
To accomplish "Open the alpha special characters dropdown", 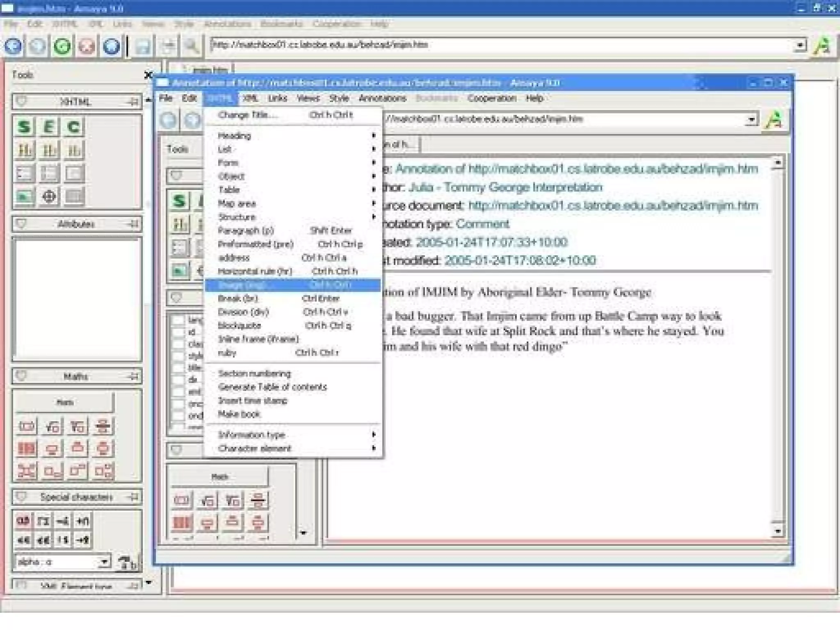I will point(105,561).
